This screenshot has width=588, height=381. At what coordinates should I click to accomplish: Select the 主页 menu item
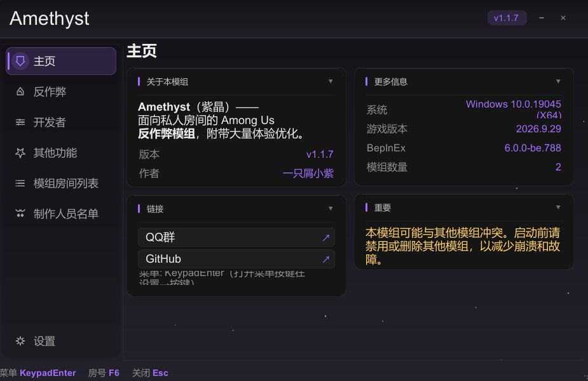coord(61,61)
